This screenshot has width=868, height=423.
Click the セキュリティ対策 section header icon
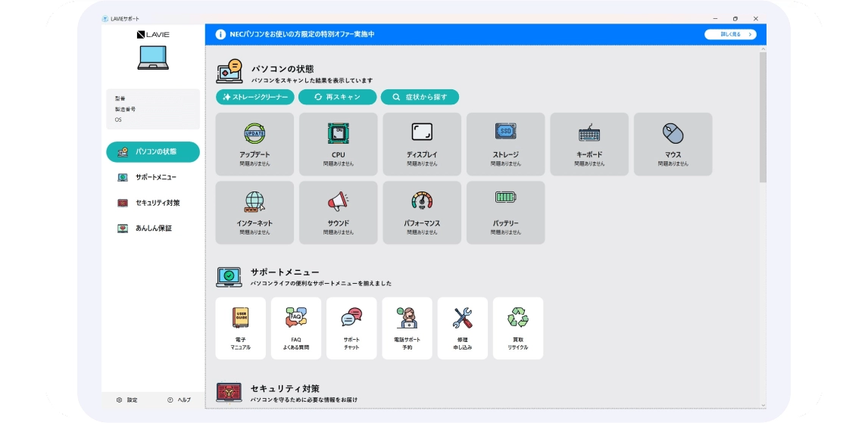(x=229, y=393)
